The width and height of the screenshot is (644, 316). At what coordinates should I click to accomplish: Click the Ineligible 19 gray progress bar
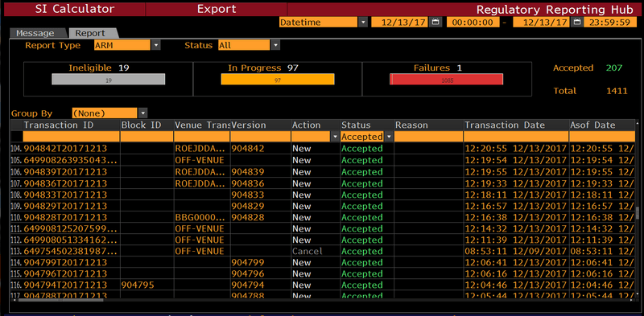coord(109,80)
